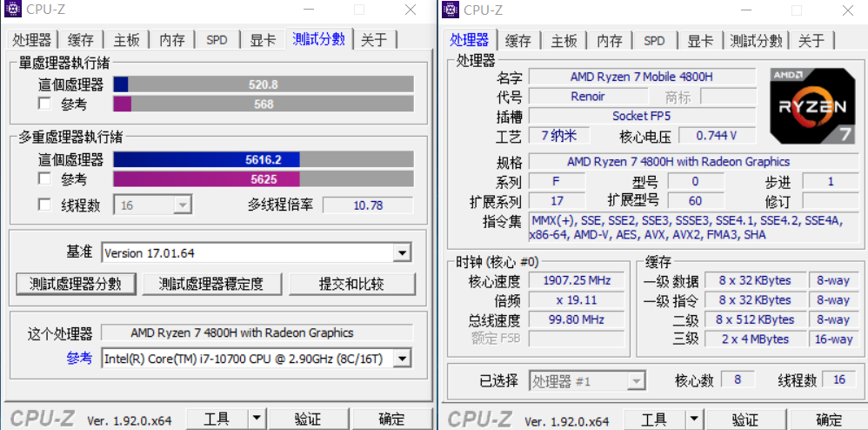This screenshot has height=430, width=868.
Task: Click 线程数 field showing 16 in right window
Action: click(839, 380)
